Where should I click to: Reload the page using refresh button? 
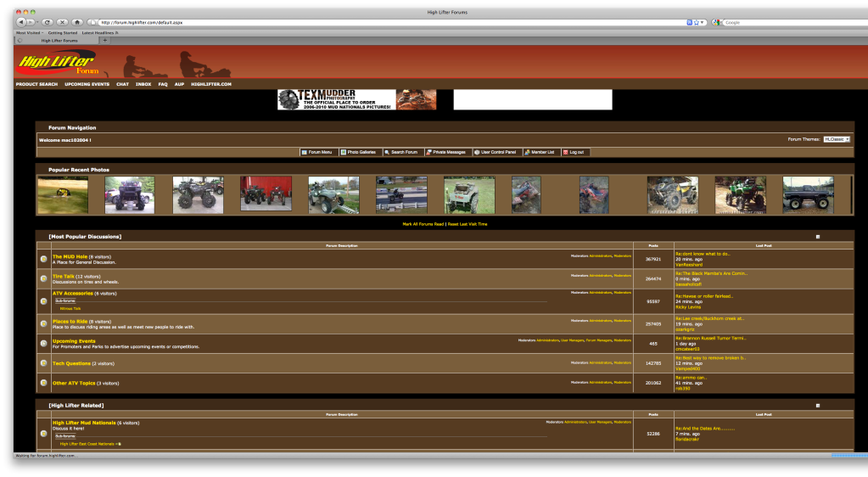point(47,22)
